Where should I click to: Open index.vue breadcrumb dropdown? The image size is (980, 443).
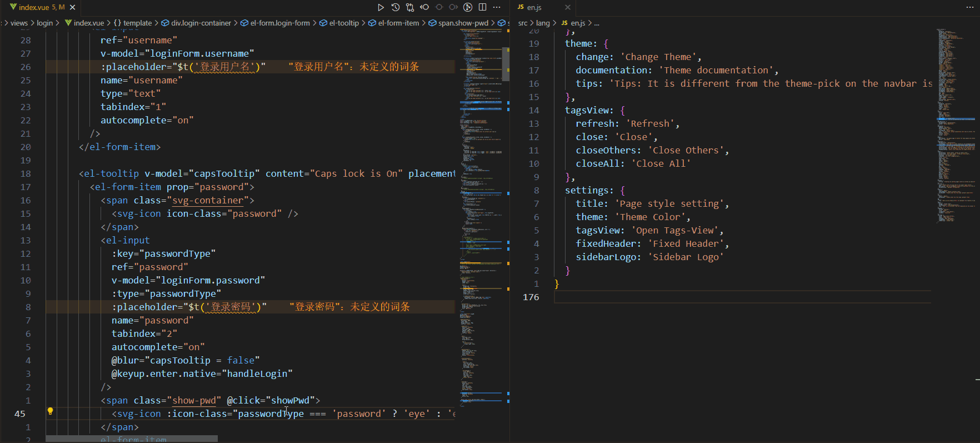84,23
